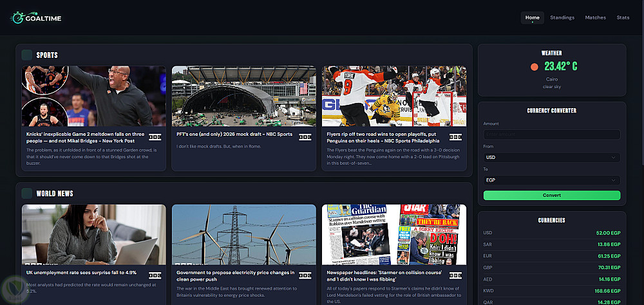Click the wind turbines and pylon image
644x305 pixels.
point(244,234)
